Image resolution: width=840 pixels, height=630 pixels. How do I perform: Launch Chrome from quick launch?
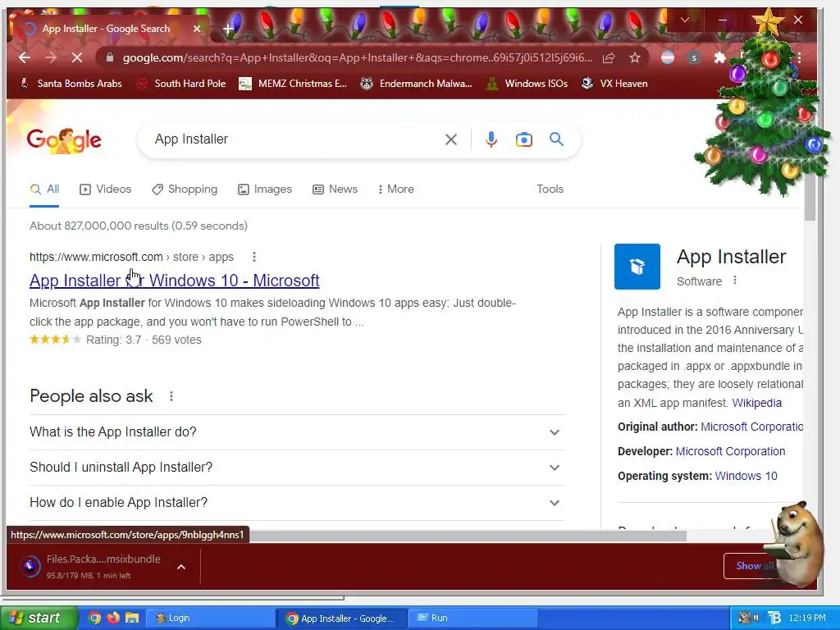pos(94,618)
